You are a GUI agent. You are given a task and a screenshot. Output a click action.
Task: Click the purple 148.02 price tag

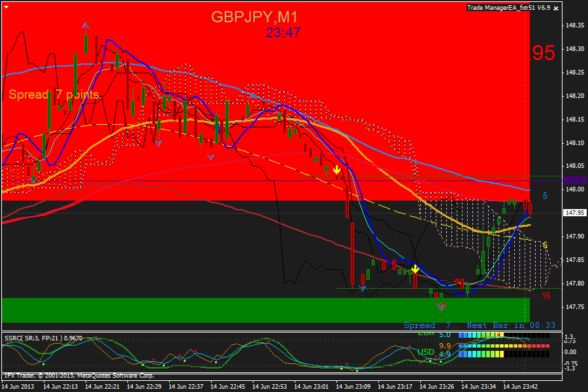(x=574, y=180)
